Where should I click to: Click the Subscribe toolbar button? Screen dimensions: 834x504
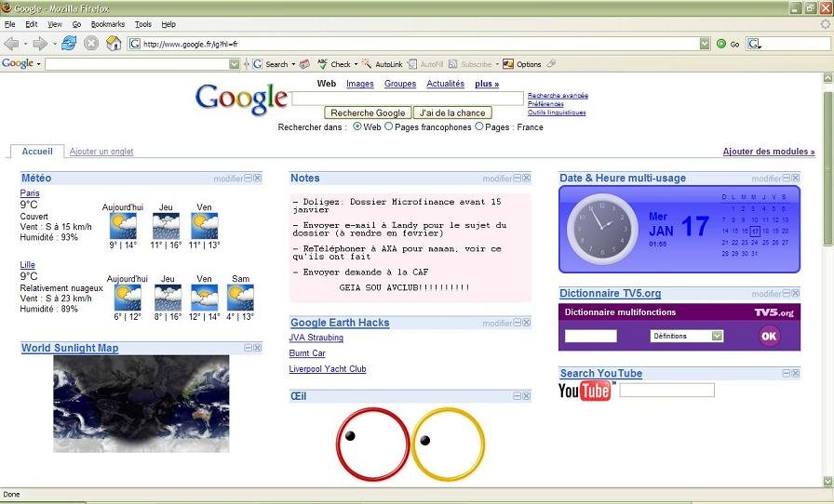coord(470,64)
